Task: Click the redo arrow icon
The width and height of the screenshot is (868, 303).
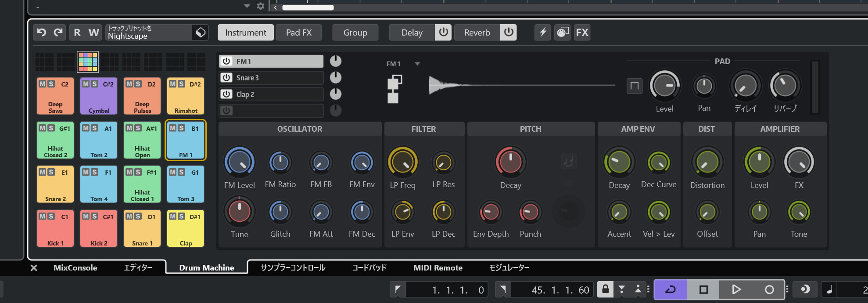Action: [x=58, y=32]
